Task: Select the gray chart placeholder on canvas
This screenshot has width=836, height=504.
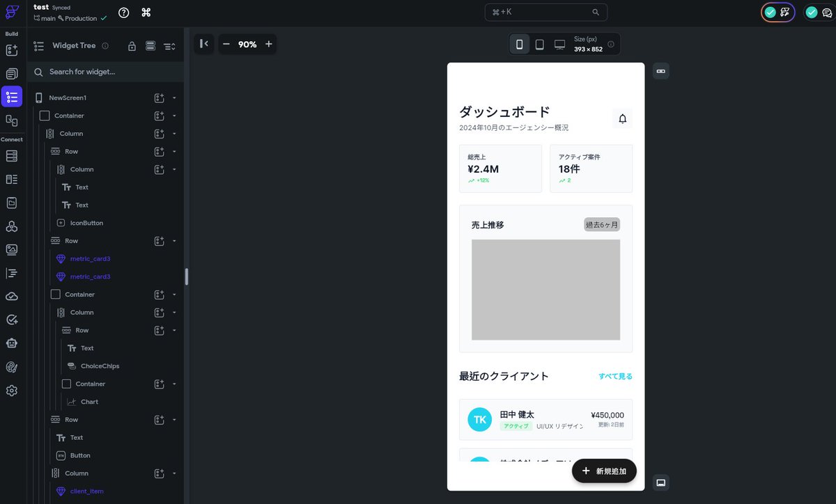Action: (x=545, y=290)
